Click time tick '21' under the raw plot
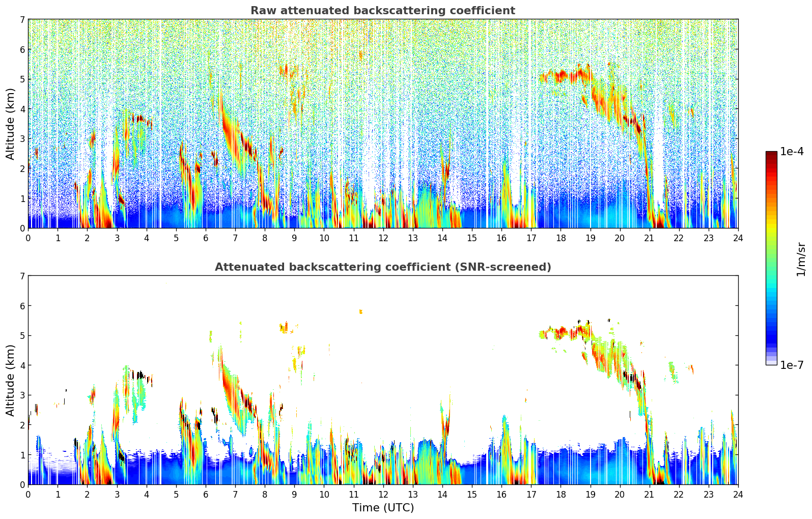 pyautogui.click(x=649, y=238)
